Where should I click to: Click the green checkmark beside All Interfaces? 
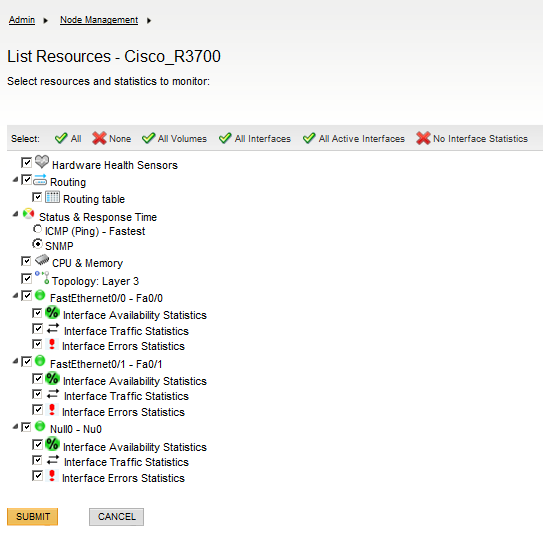point(225,138)
